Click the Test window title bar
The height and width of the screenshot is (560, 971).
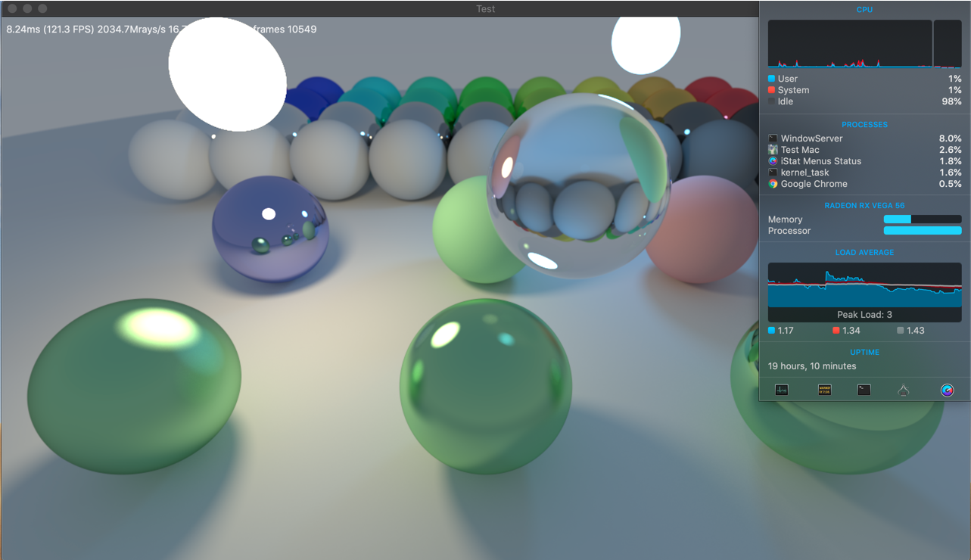point(485,9)
